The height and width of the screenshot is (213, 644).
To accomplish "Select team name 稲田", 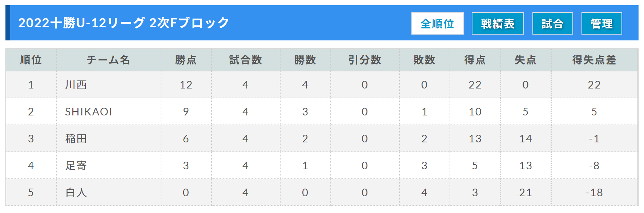I will tap(76, 139).
